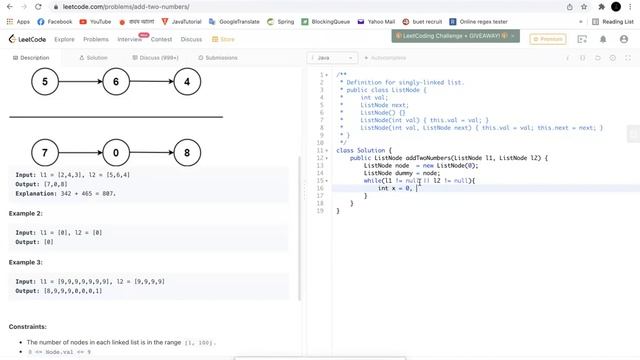Click the node labeled 7 in the diagram
640x360 pixels.
click(45, 153)
